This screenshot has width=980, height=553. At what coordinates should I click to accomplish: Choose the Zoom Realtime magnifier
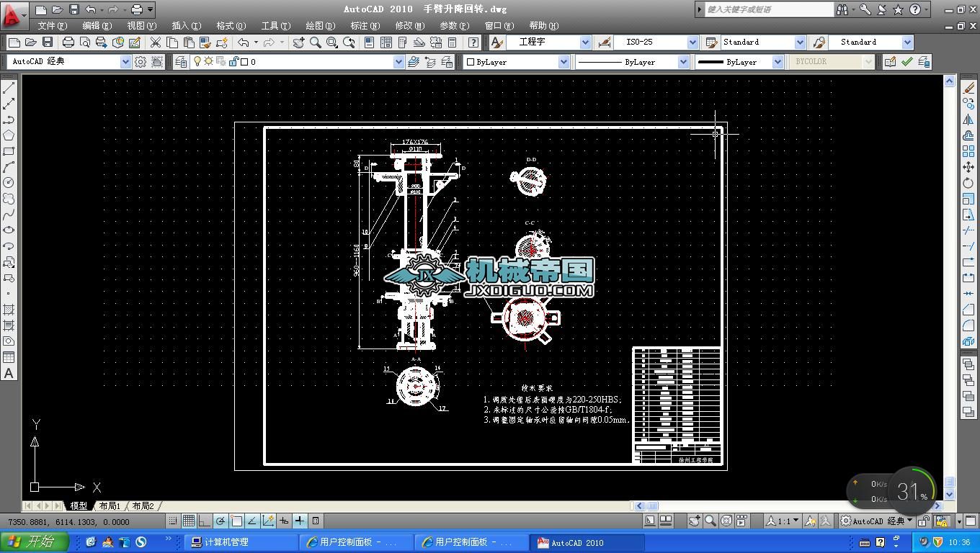click(315, 42)
